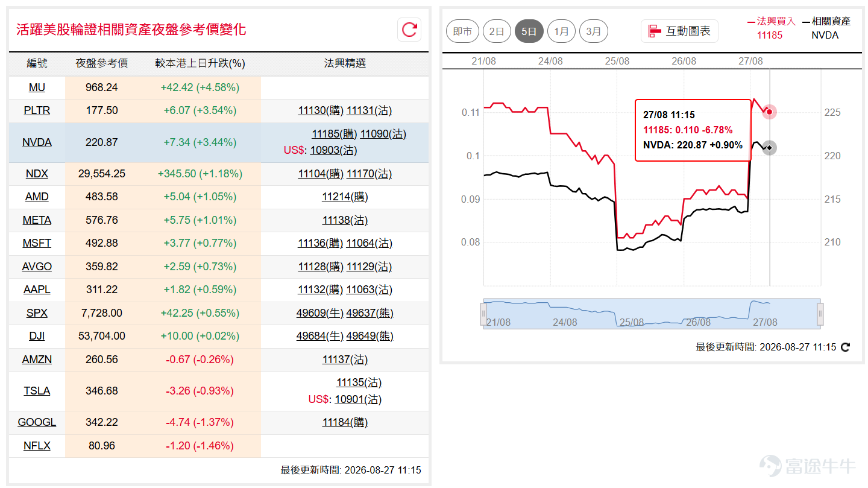Open the 互動圖表 interactive chart button
This screenshot has width=868, height=488.
tap(679, 31)
